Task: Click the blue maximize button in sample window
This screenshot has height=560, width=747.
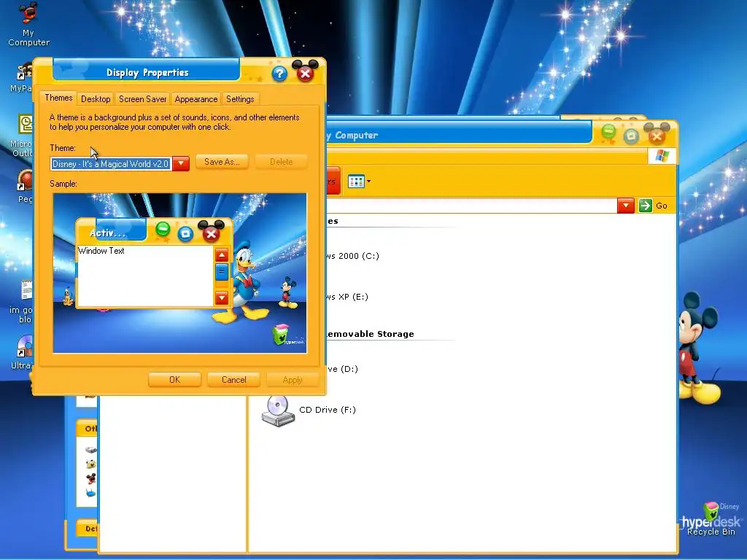Action: point(185,233)
